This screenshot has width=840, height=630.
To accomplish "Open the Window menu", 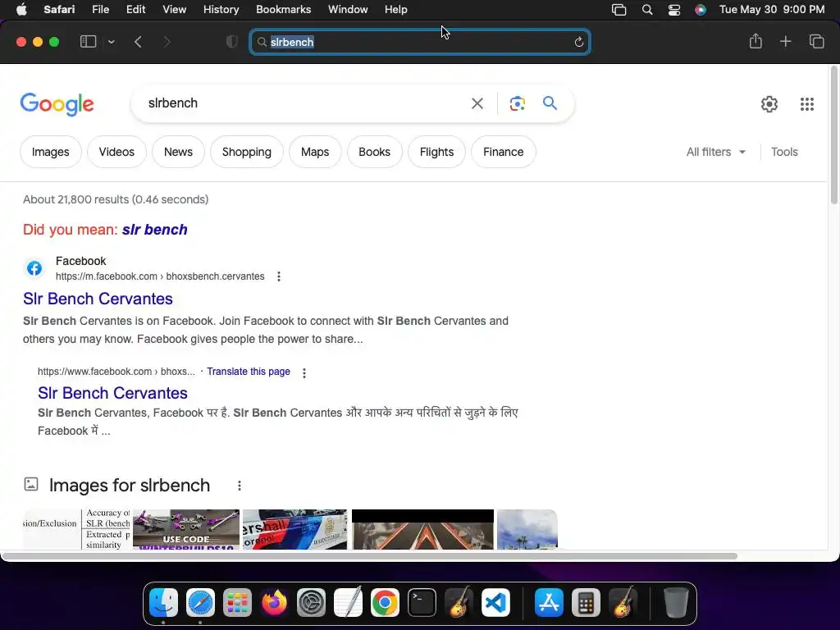I will (348, 10).
